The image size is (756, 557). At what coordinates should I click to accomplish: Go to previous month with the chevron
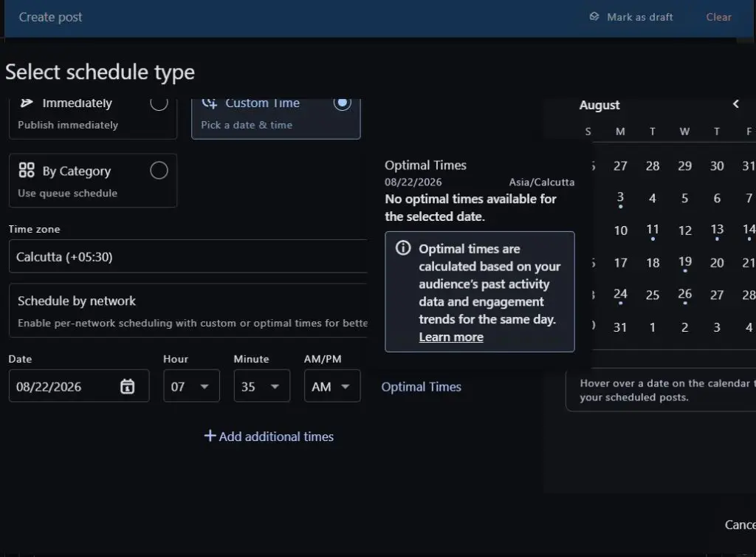[x=736, y=104]
